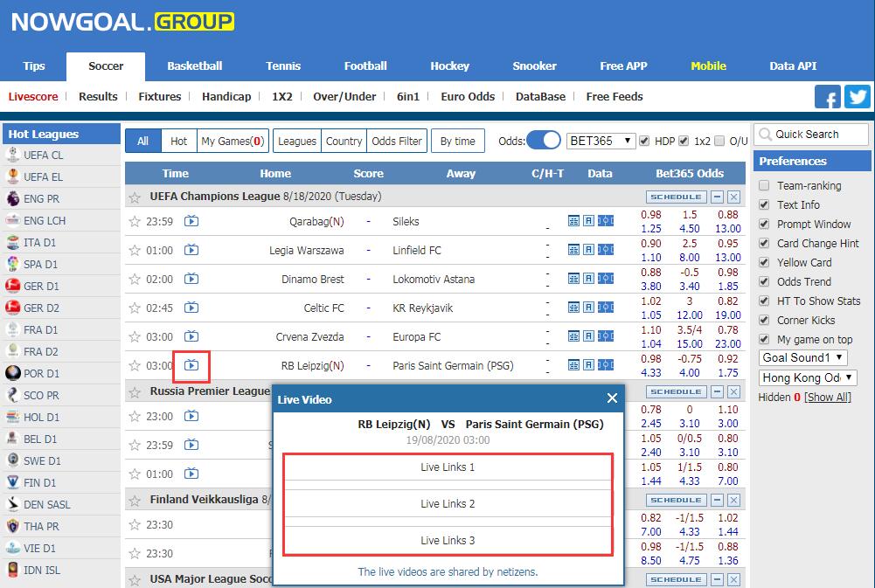
Task: Enable the Team-ranking preference
Action: tap(765, 185)
